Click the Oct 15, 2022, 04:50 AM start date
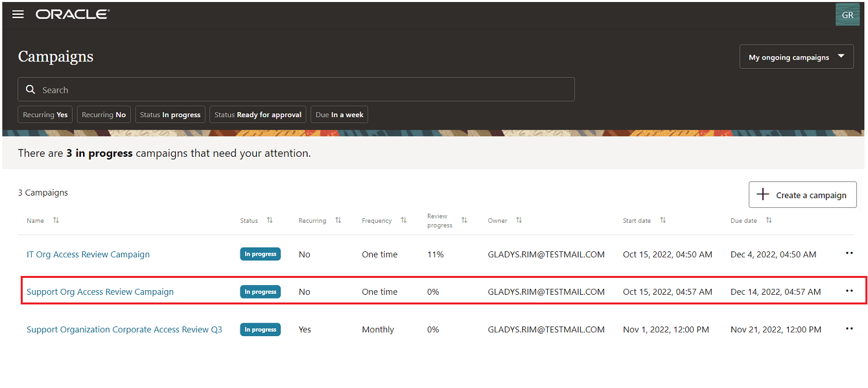 click(668, 255)
